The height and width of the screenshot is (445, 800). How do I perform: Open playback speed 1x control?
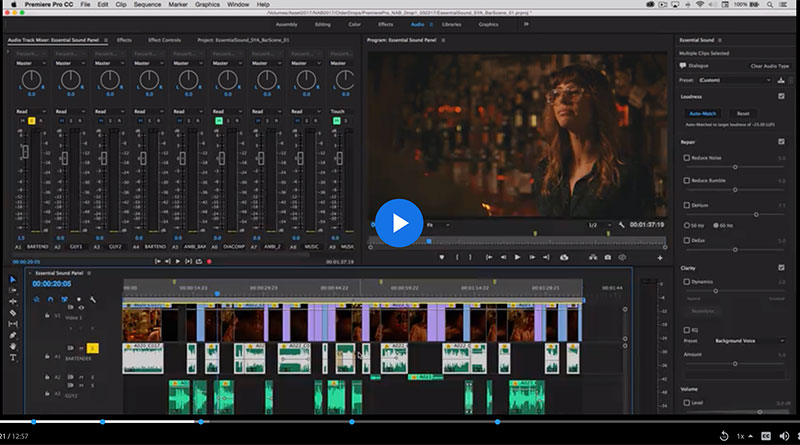[744, 436]
